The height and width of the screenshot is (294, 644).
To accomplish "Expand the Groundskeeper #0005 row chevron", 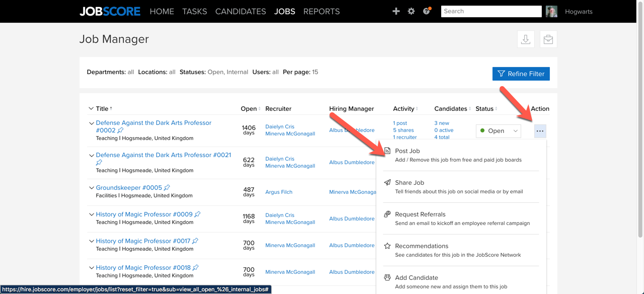I will tap(91, 188).
